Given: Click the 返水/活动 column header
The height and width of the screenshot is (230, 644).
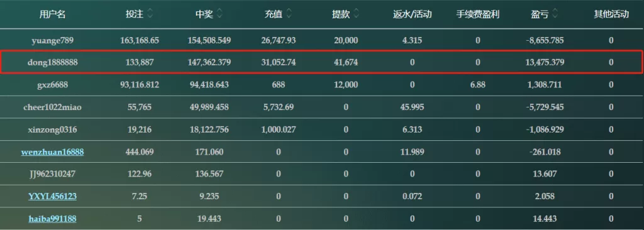Looking at the screenshot, I should (x=412, y=14).
